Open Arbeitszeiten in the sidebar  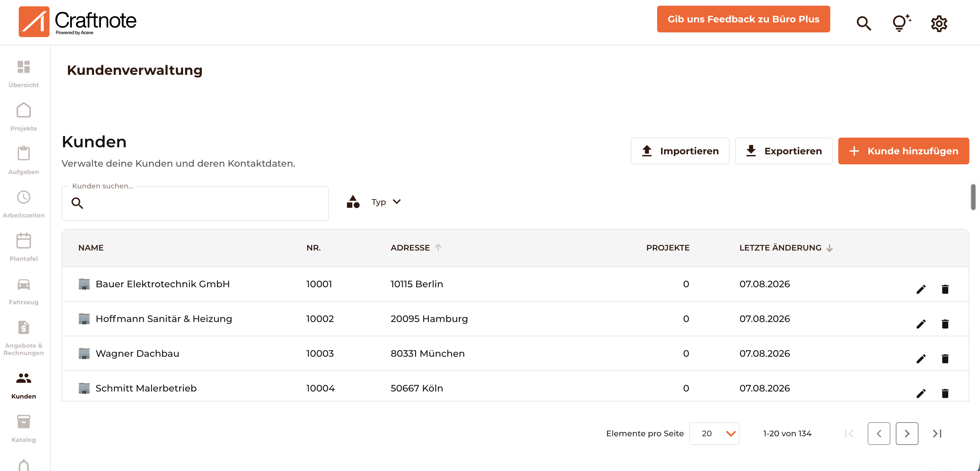click(x=24, y=204)
